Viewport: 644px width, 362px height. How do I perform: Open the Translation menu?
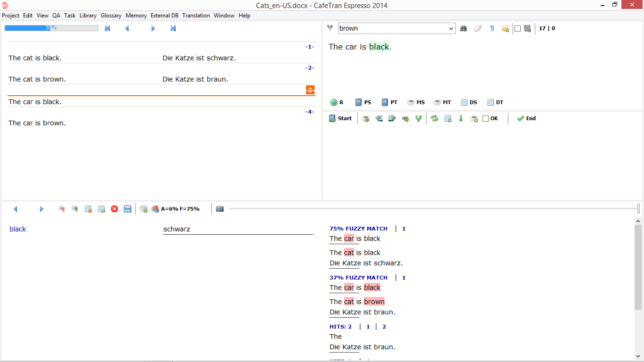pyautogui.click(x=196, y=16)
